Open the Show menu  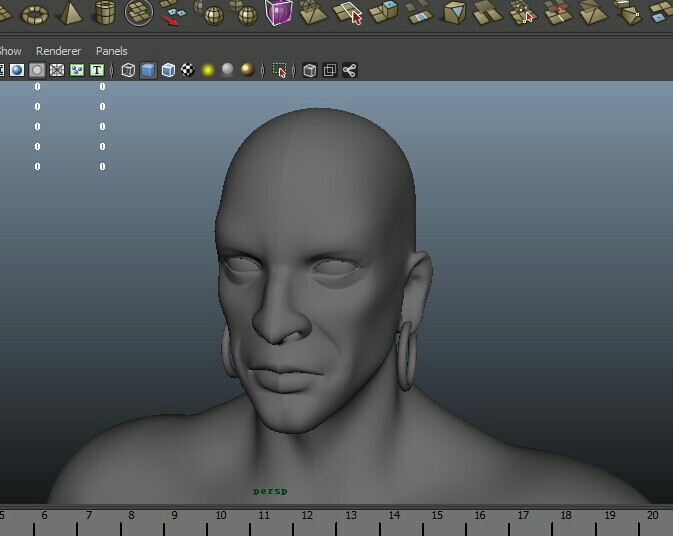10,51
